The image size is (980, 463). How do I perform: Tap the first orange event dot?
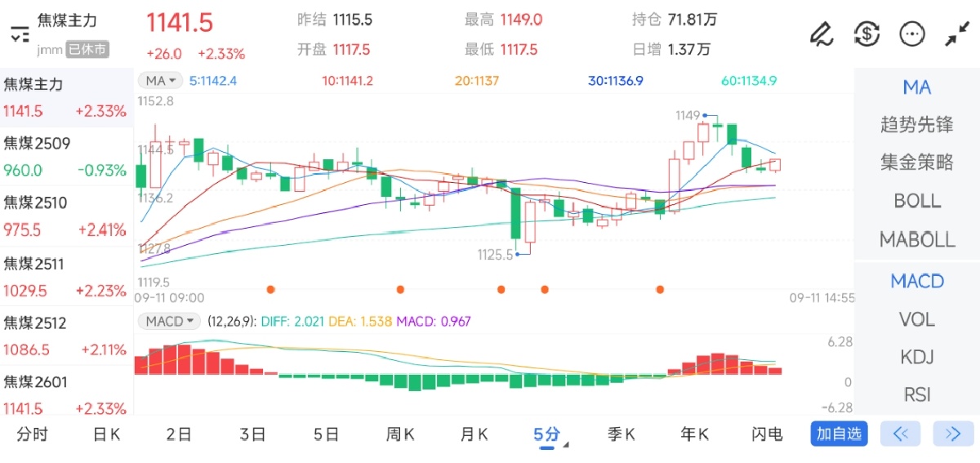pyautogui.click(x=270, y=289)
